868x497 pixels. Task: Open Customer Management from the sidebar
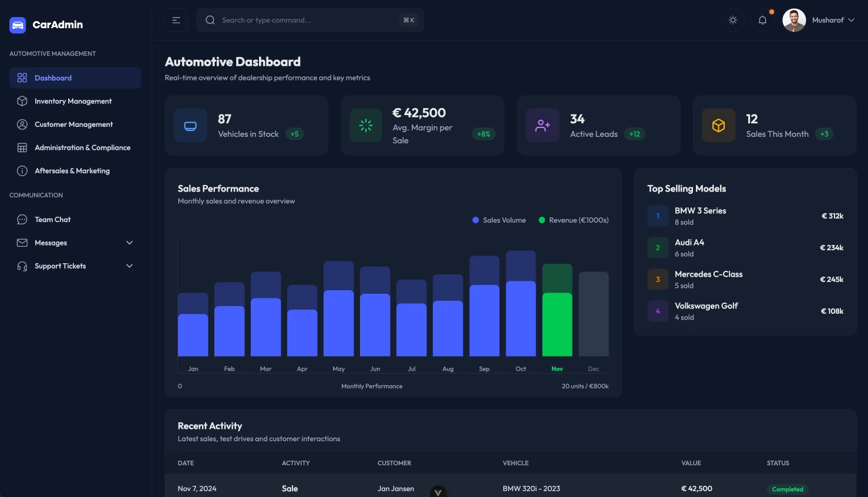[x=73, y=125]
